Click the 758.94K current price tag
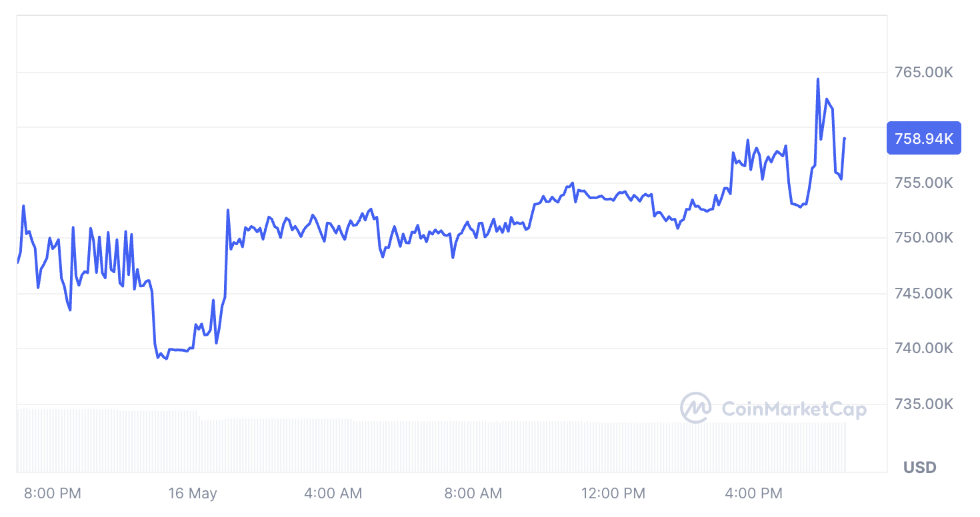Viewport: 980px width, 517px height. (923, 139)
